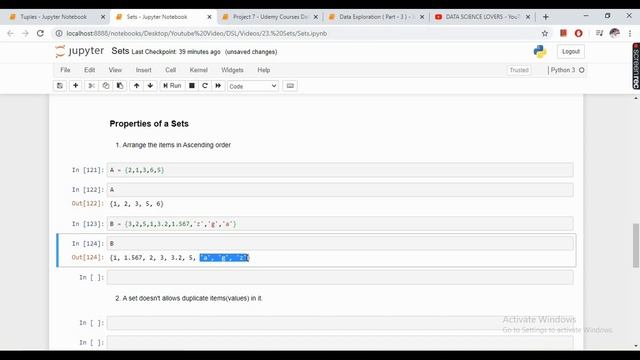Select cell In [123] defining set B
This screenshot has width=640, height=360.
pos(340,224)
